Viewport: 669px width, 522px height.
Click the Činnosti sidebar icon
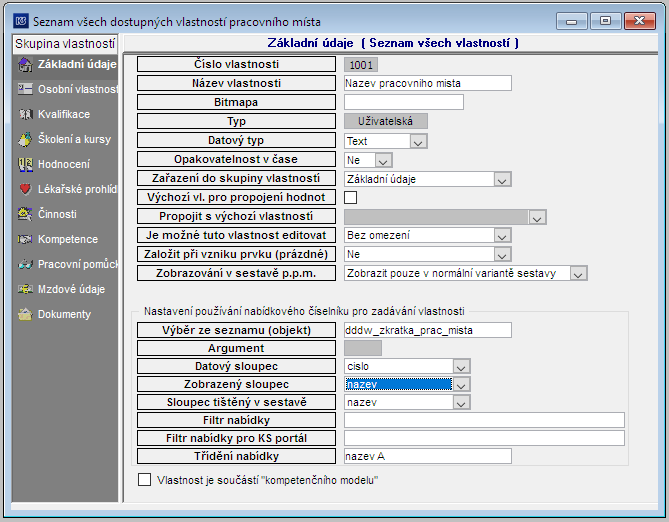[x=25, y=214]
